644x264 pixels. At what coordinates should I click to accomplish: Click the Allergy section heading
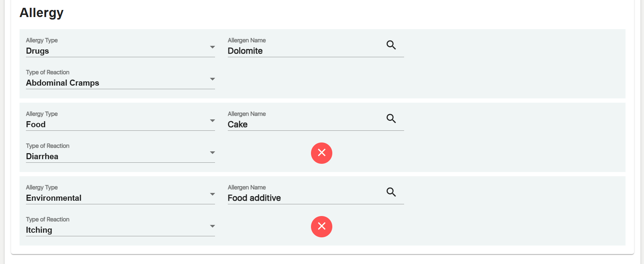pyautogui.click(x=42, y=13)
